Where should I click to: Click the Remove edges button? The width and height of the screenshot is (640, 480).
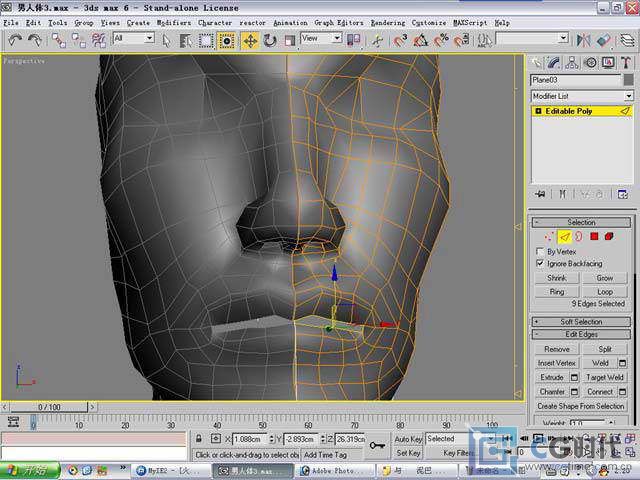coord(557,349)
